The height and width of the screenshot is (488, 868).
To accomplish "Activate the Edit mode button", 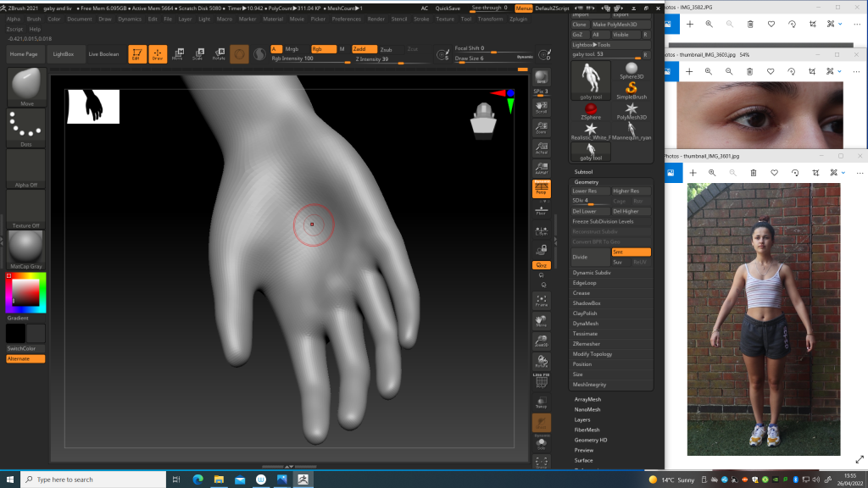I will point(136,54).
